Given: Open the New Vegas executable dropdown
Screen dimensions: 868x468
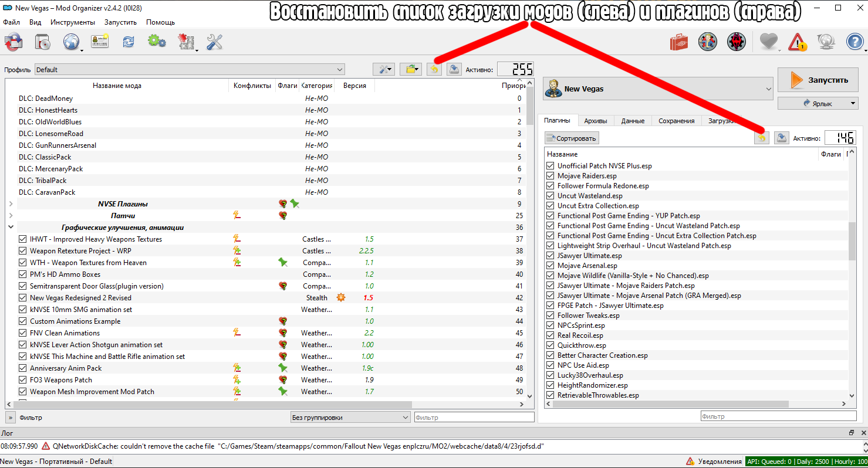Looking at the screenshot, I should click(658, 89).
